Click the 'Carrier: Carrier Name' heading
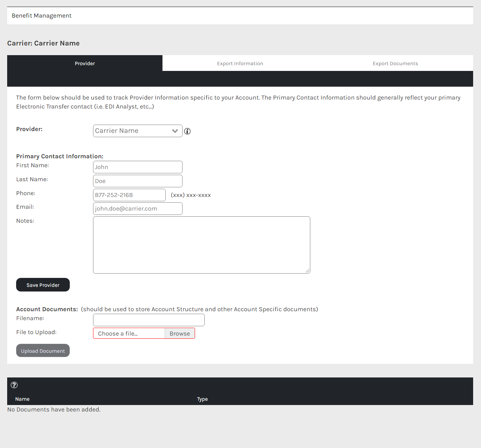The image size is (481, 448). point(43,43)
